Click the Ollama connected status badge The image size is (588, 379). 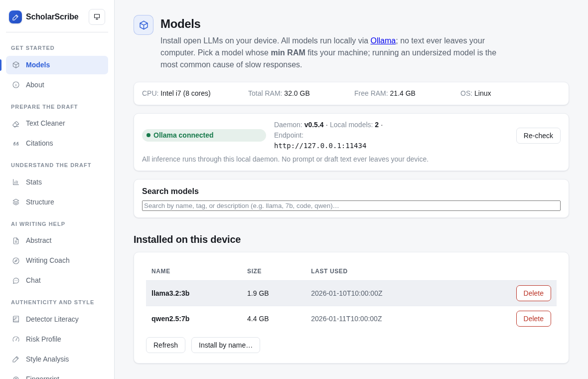point(204,135)
